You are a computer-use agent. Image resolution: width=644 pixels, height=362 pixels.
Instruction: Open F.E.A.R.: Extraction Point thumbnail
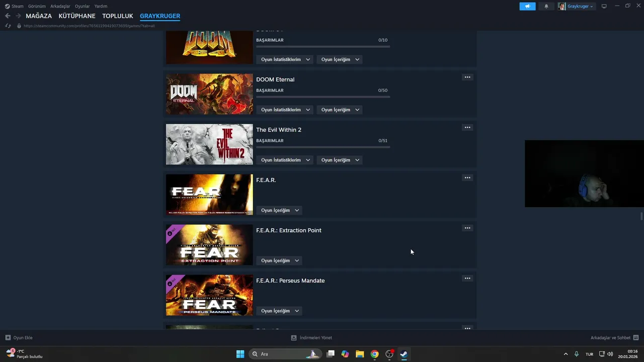[x=209, y=245]
